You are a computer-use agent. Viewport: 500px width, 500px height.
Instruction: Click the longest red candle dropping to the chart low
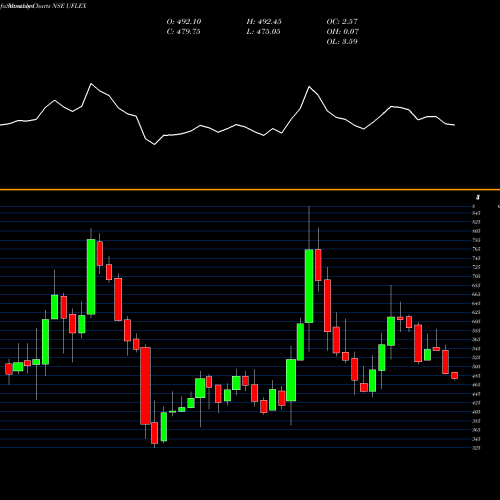[145, 386]
